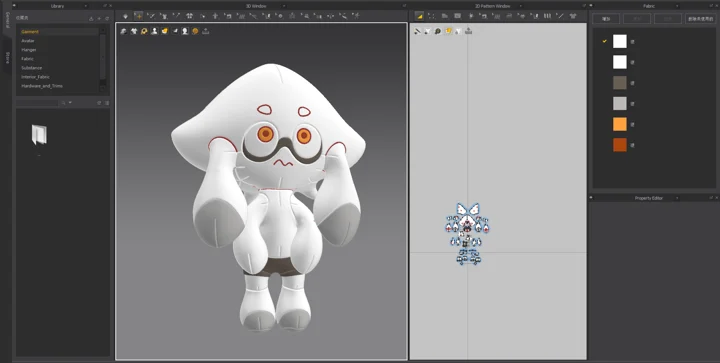
Task: Select the highlighted Edit Pattern tool in 2D toolbar
Action: (x=419, y=16)
